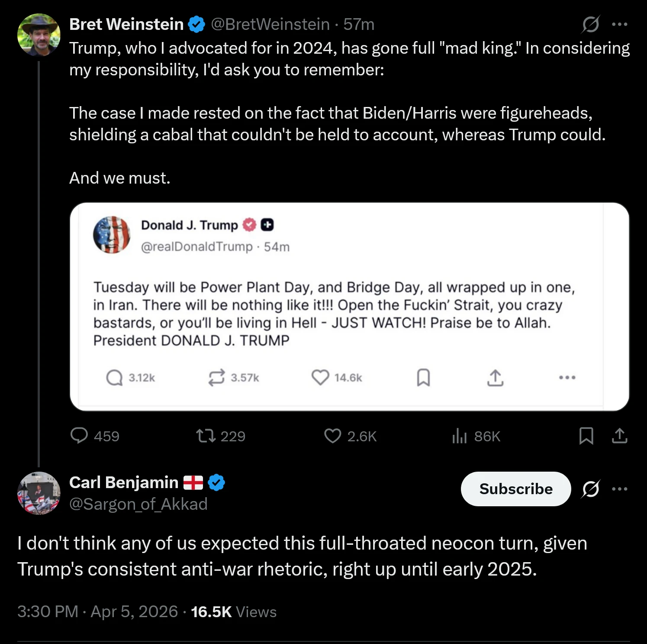Open more options menu on Bret Weinstein's post
The image size is (647, 644).
620,24
